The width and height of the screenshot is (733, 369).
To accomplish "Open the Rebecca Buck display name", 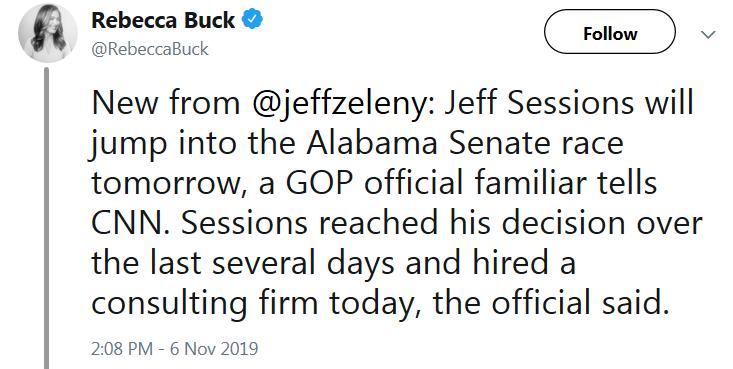I will pyautogui.click(x=163, y=20).
